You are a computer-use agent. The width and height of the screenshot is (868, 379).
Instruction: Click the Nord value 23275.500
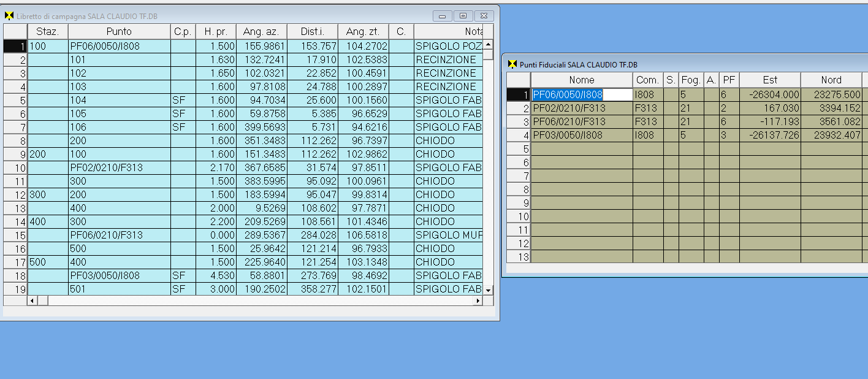click(x=831, y=94)
